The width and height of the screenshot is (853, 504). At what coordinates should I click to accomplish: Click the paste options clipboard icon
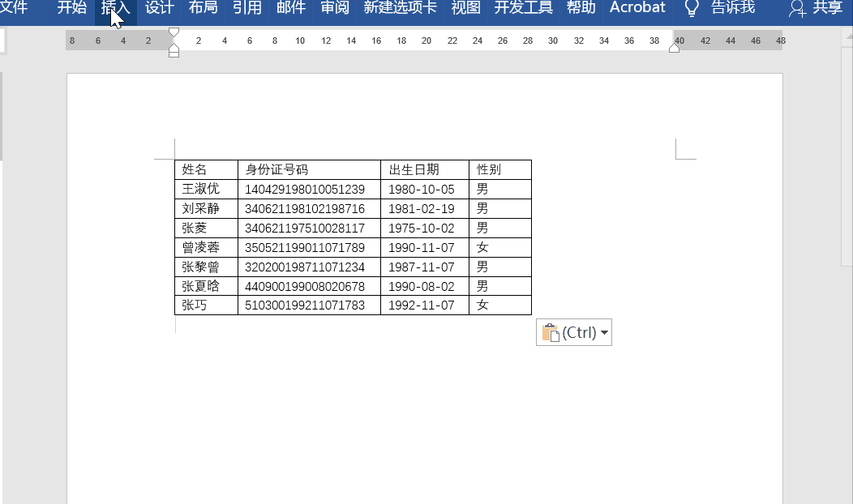(x=551, y=332)
